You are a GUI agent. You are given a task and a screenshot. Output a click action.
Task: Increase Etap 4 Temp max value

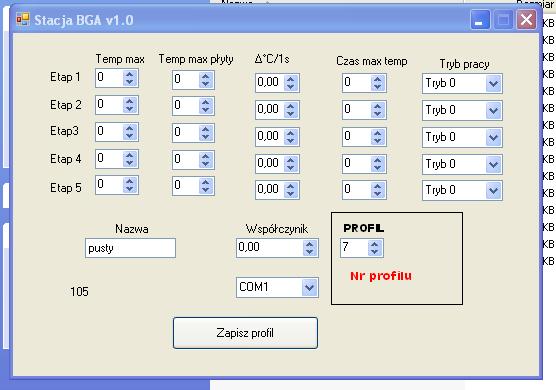tap(130, 155)
